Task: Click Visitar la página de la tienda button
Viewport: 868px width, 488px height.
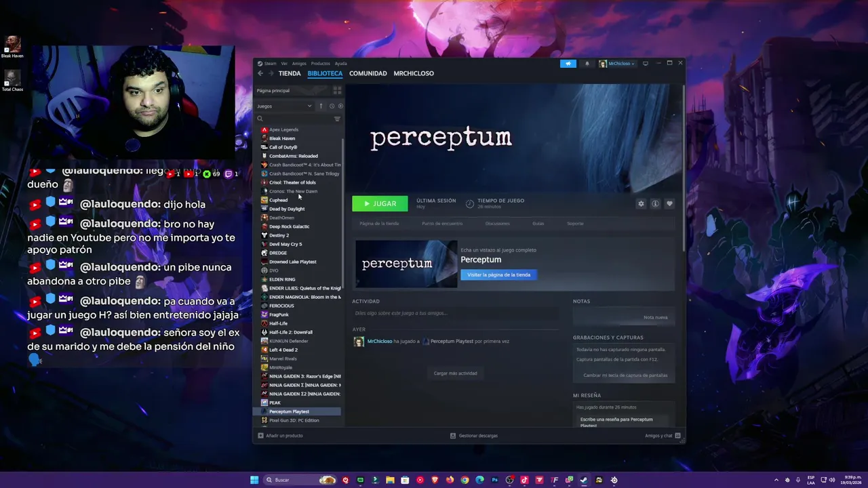Action: [x=499, y=274]
